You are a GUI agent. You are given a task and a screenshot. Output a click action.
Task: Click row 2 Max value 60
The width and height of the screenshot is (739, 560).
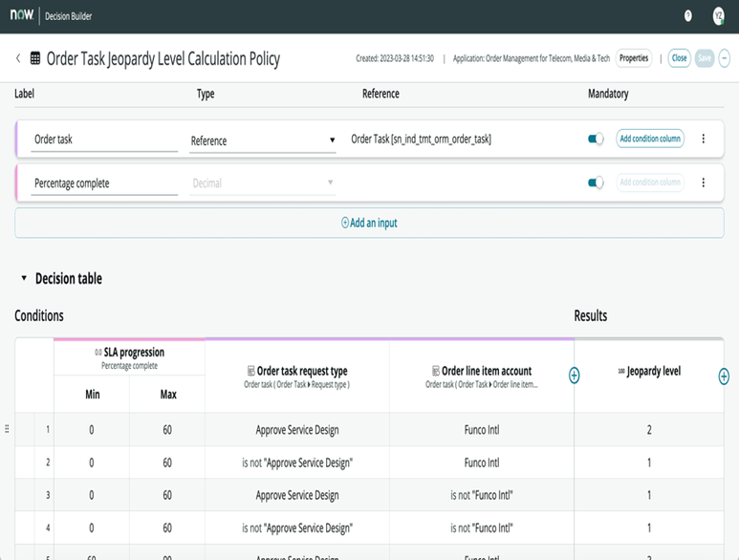[x=167, y=463]
